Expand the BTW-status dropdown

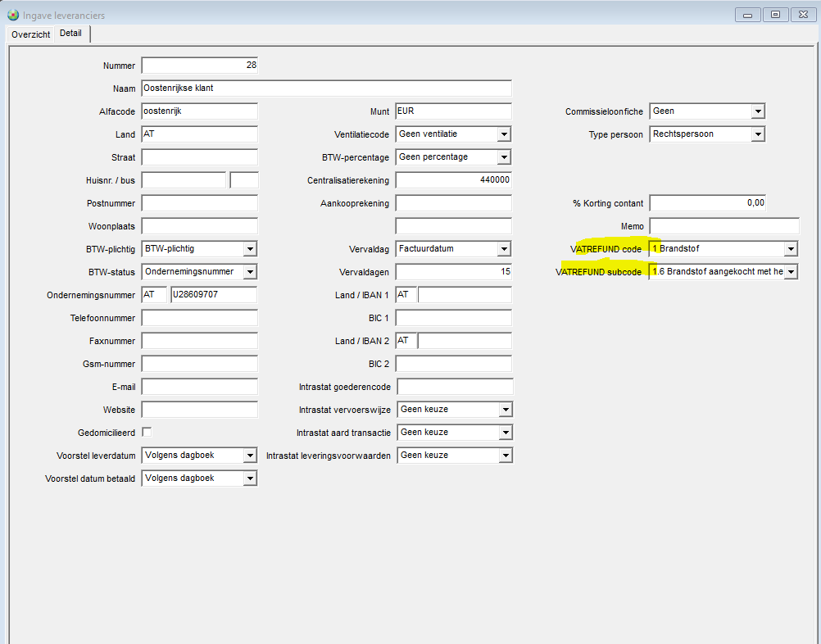pos(250,272)
